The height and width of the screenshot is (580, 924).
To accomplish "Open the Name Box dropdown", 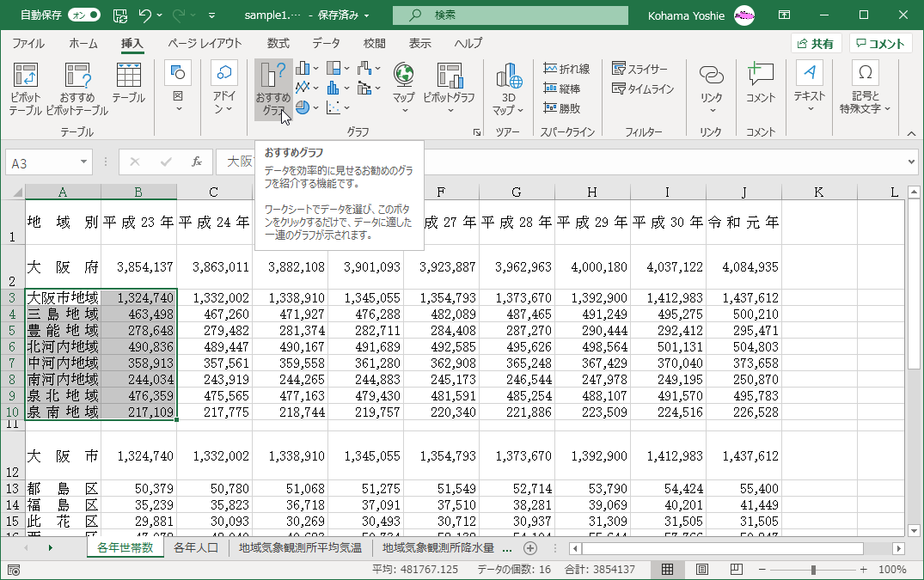I will [83, 162].
